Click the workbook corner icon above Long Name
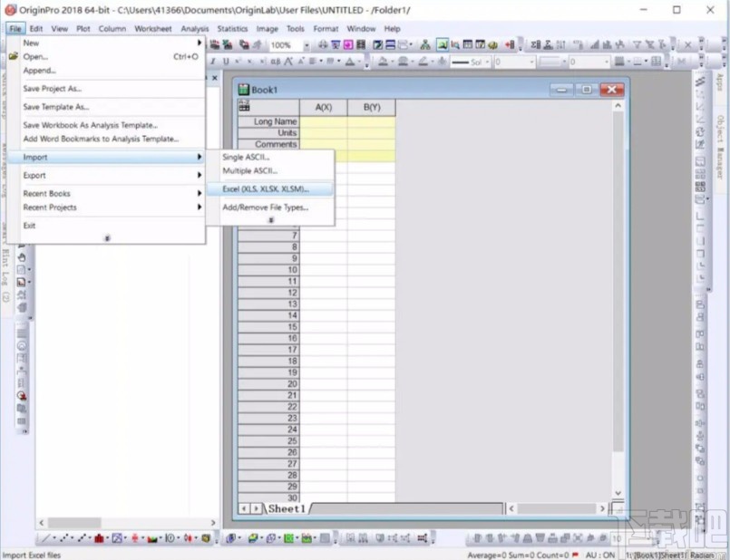Viewport: 730px width, 560px height. 244,107
